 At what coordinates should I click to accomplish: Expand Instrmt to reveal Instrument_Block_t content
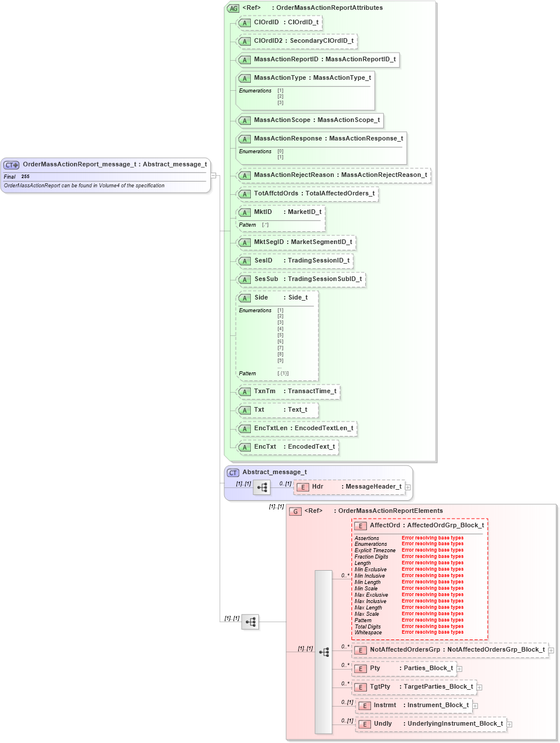[x=474, y=705]
